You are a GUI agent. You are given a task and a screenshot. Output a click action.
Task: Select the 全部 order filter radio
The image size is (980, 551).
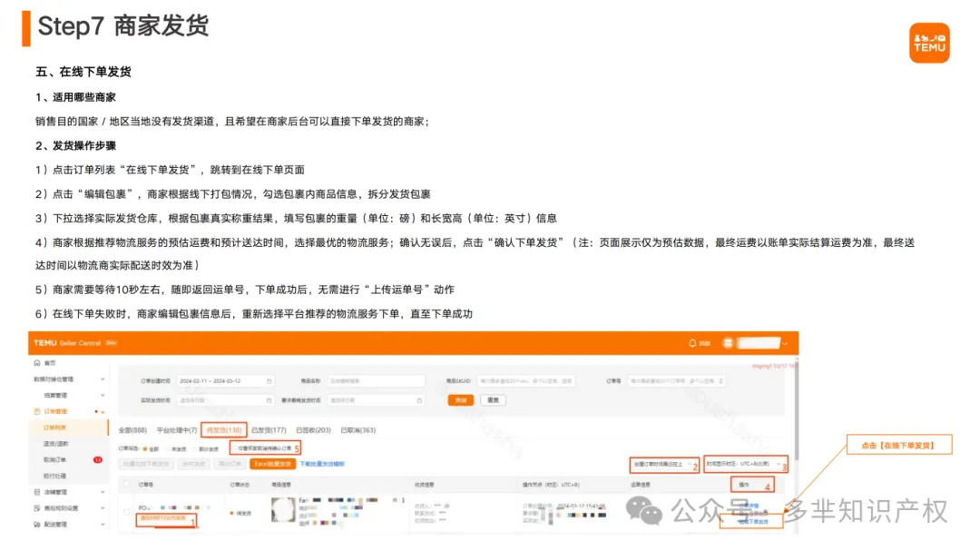[x=145, y=449]
